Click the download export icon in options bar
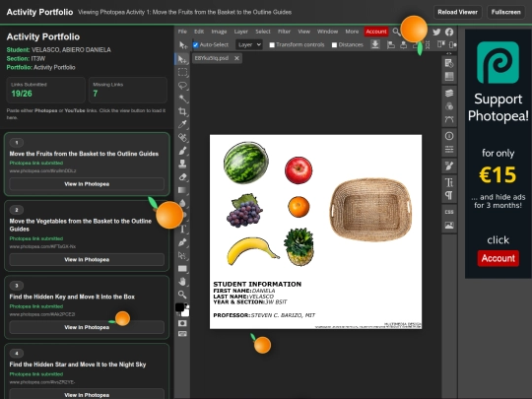532x399 pixels. (375, 44)
